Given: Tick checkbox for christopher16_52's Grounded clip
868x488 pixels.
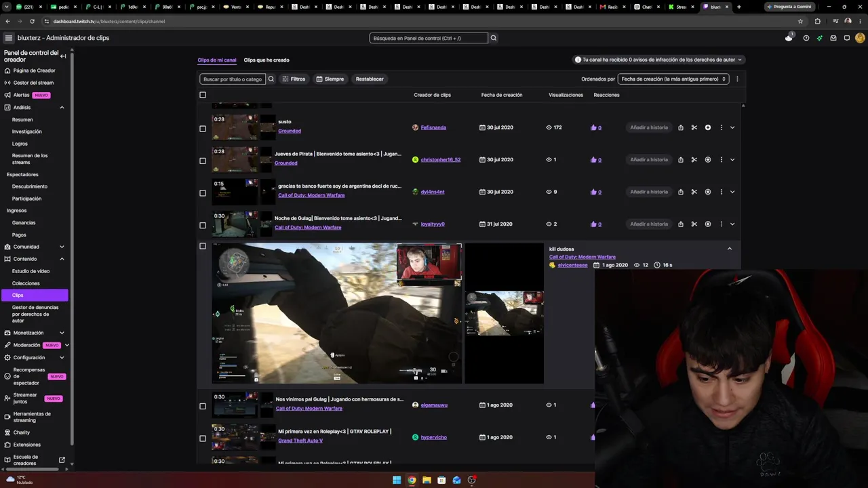Looking at the screenshot, I should coord(203,161).
